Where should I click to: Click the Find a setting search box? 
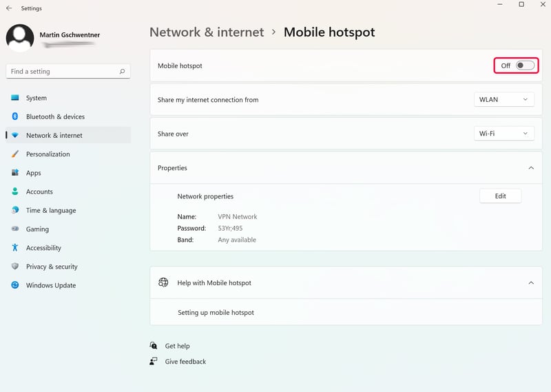coord(68,72)
